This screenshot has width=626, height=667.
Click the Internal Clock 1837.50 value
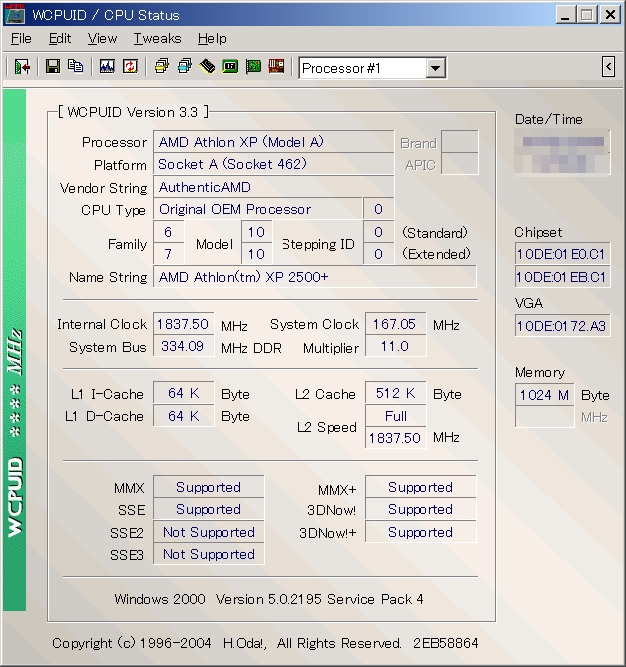pos(183,324)
